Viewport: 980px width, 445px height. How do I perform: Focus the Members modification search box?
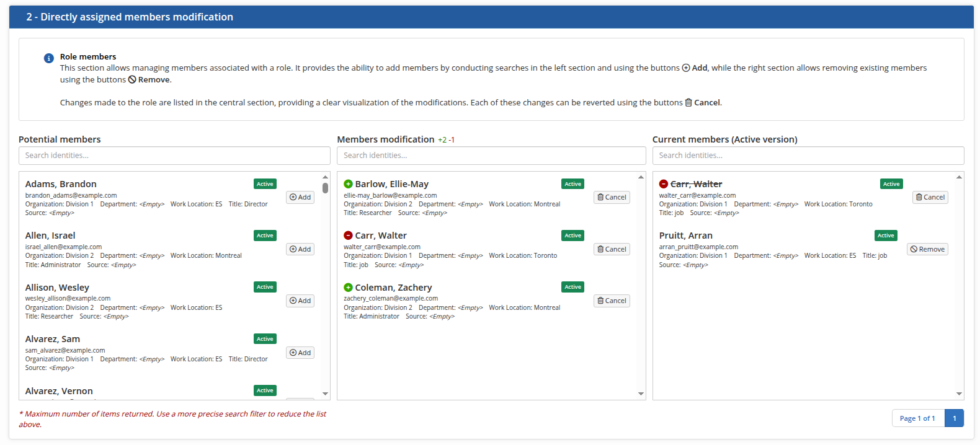[491, 156]
